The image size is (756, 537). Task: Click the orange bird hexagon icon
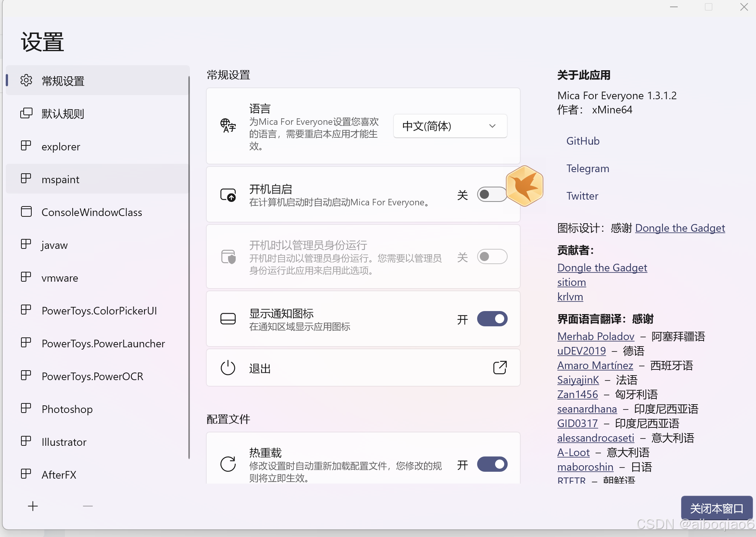525,186
